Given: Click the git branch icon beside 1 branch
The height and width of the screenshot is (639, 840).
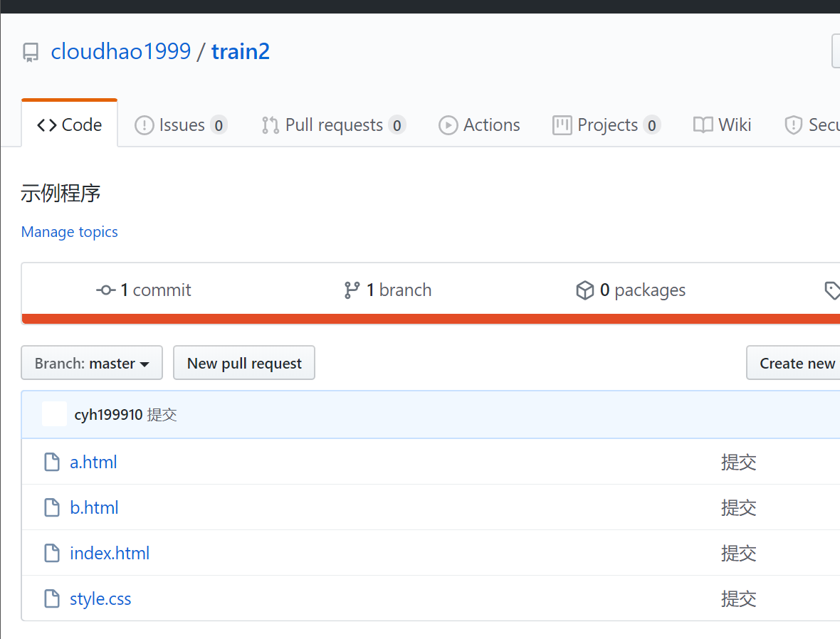Looking at the screenshot, I should [352, 290].
